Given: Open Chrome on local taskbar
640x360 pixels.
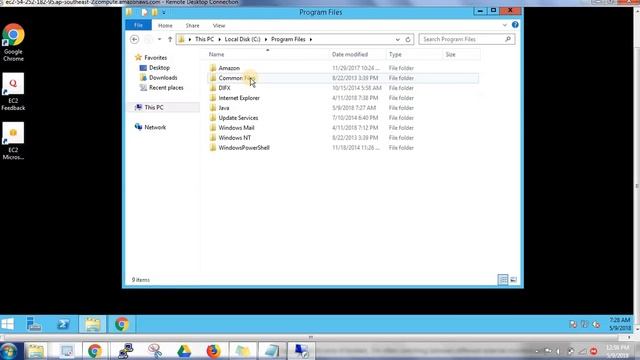Looking at the screenshot, I should coord(95,351).
